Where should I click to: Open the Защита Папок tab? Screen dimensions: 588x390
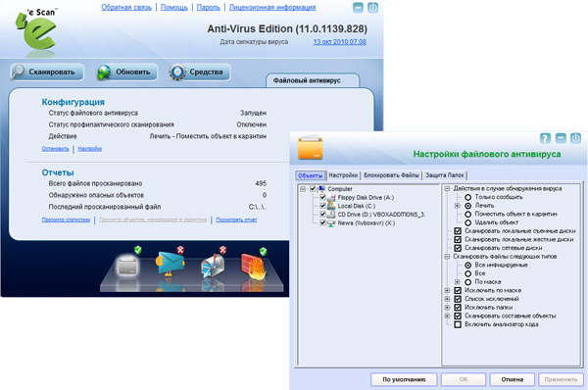click(444, 175)
